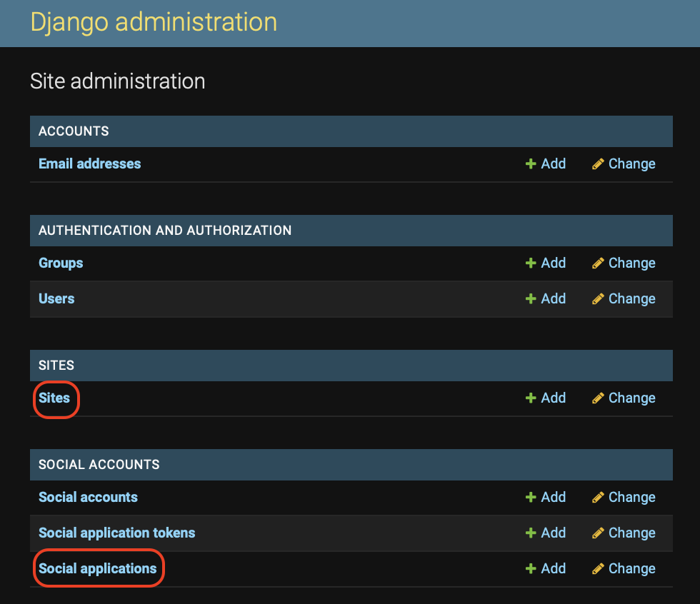This screenshot has height=604, width=700.
Task: Select the Change text for Users
Action: tap(631, 298)
